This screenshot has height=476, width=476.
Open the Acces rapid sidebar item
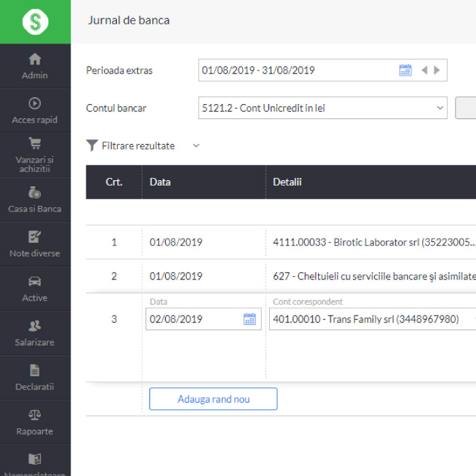coord(35,111)
